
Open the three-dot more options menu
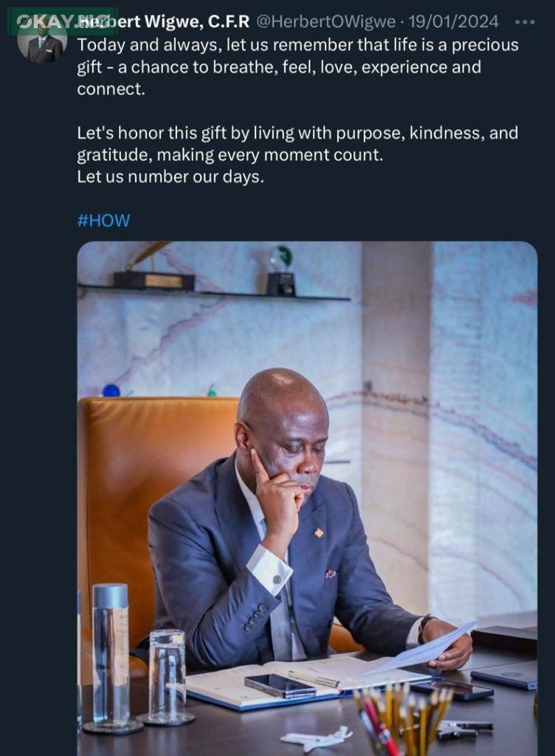(525, 21)
